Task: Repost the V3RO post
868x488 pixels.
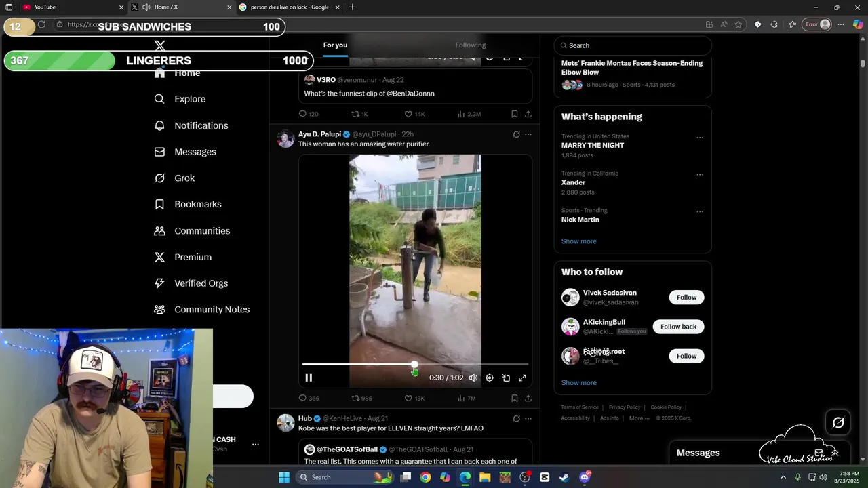Action: point(359,114)
